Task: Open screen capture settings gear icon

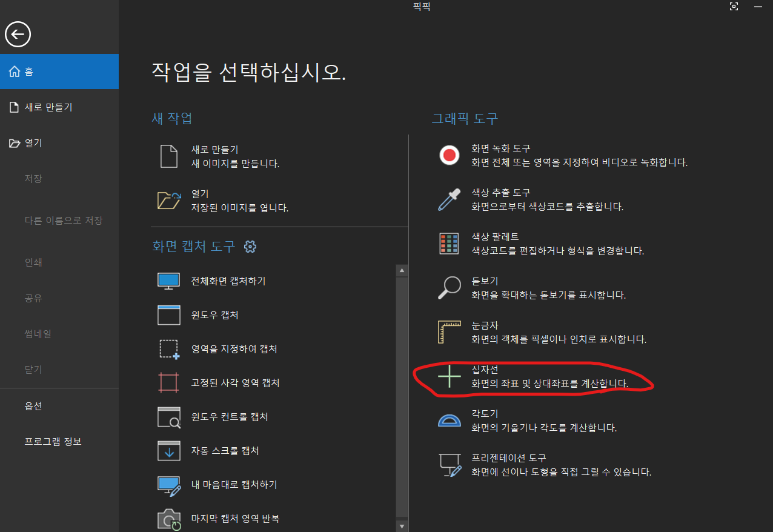Action: pos(250,247)
